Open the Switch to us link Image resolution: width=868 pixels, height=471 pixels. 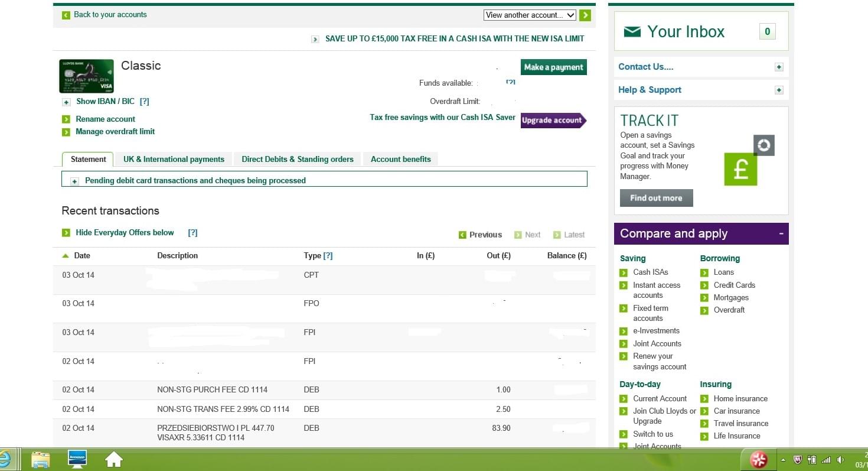coord(653,434)
